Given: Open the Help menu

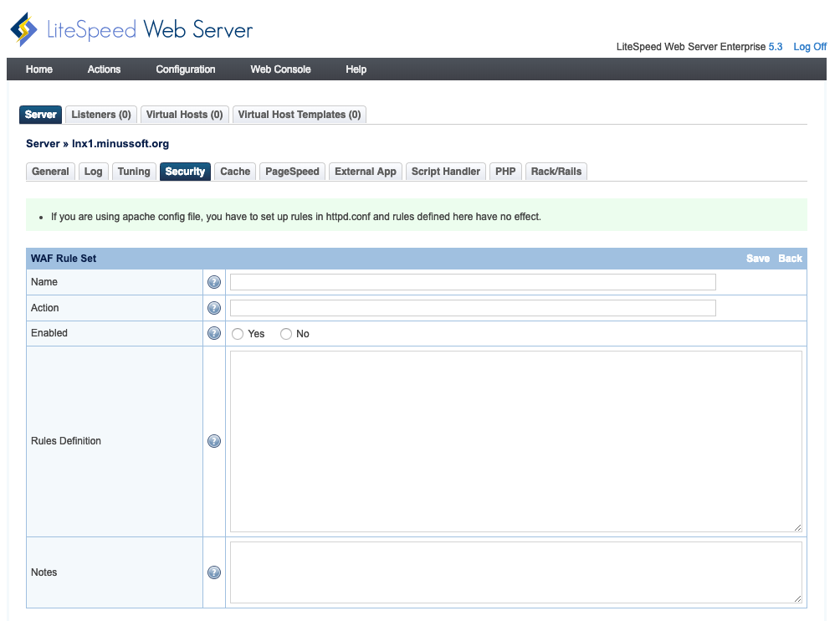Looking at the screenshot, I should point(356,69).
